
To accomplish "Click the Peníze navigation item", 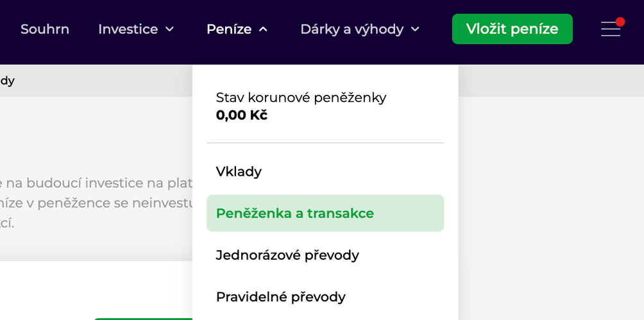I will click(x=229, y=29).
